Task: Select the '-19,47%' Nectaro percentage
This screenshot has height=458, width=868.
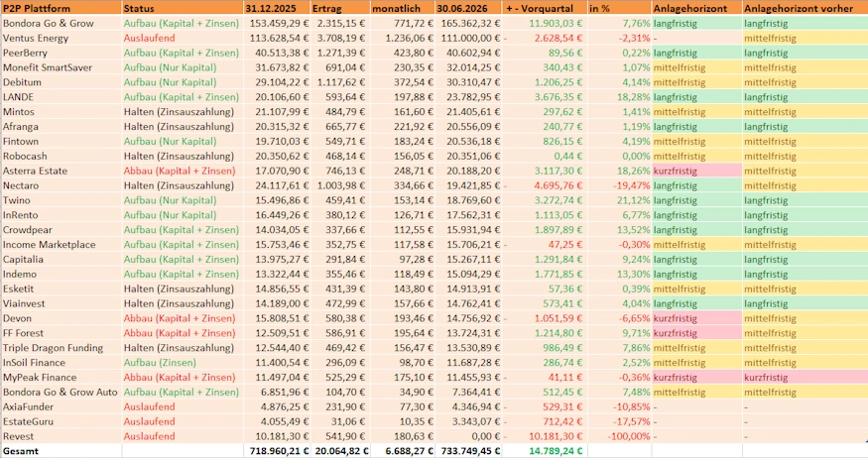Action: [x=619, y=185]
